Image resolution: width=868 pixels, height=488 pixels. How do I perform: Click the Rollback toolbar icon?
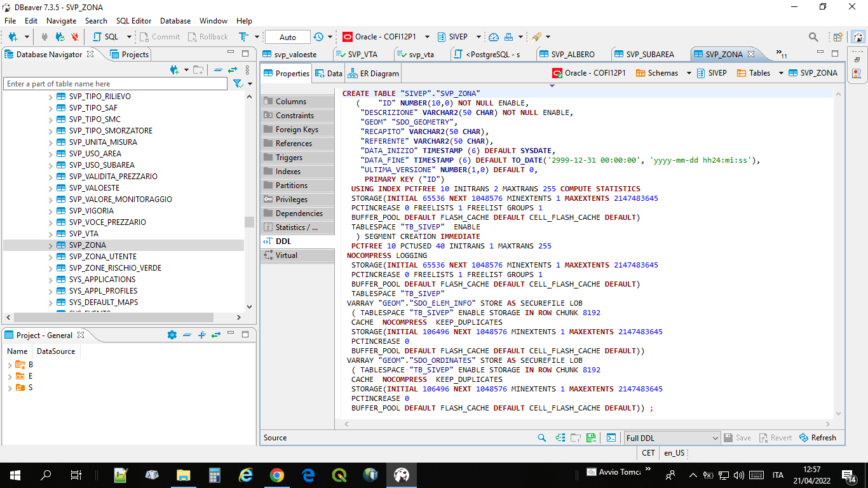coord(208,36)
